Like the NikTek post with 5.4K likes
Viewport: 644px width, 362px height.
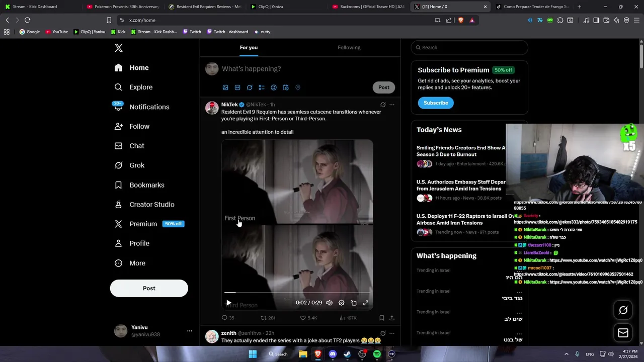point(308,318)
